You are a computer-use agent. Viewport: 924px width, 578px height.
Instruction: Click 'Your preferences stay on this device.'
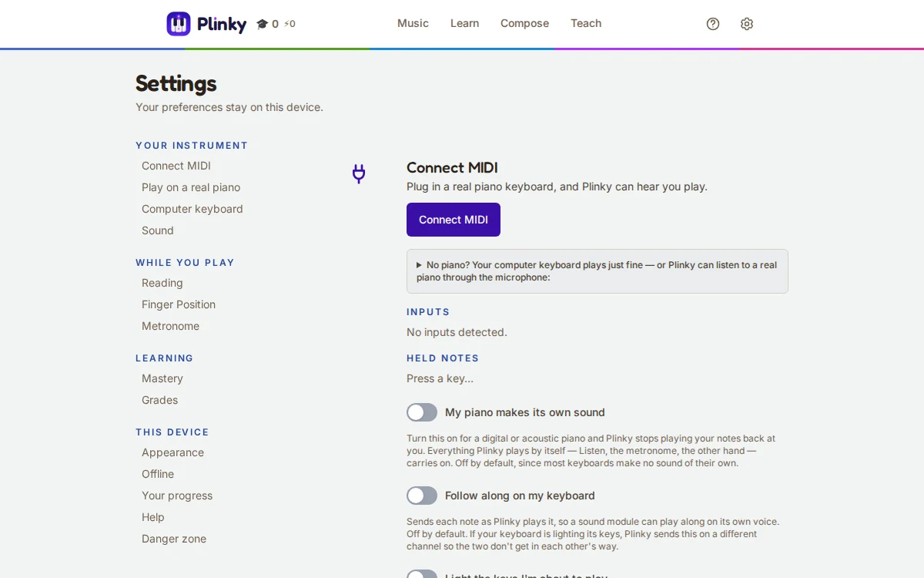click(x=229, y=107)
